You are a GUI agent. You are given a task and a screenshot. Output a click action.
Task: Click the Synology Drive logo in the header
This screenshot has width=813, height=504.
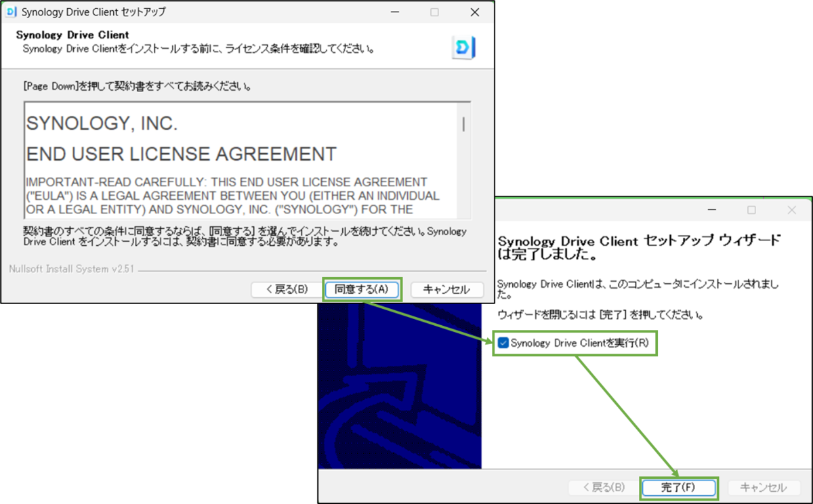point(464,48)
